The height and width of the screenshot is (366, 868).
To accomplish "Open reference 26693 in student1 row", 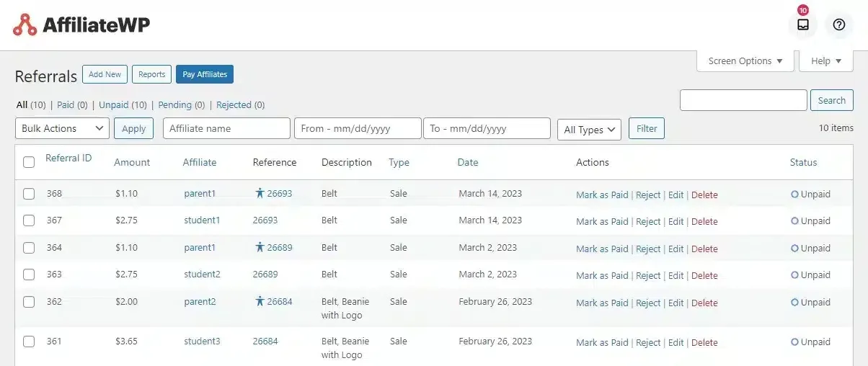I will tap(265, 220).
